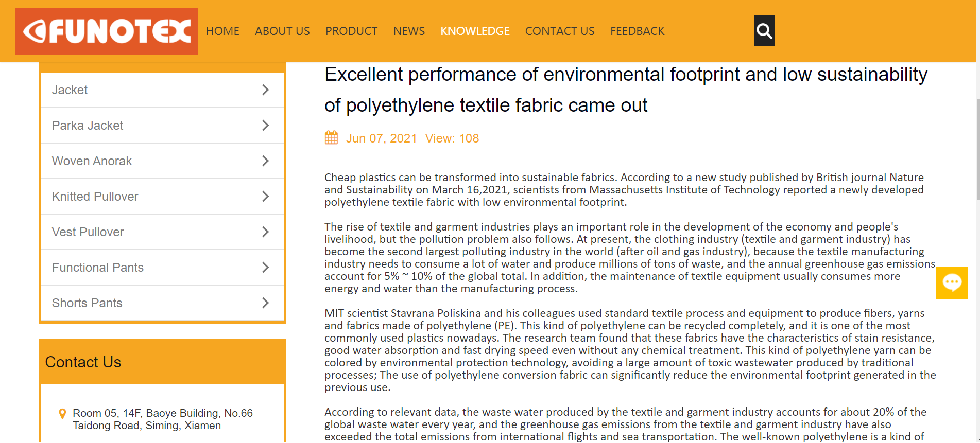The height and width of the screenshot is (443, 980).
Task: Expand the Shorts Pants chevron
Action: 265,303
